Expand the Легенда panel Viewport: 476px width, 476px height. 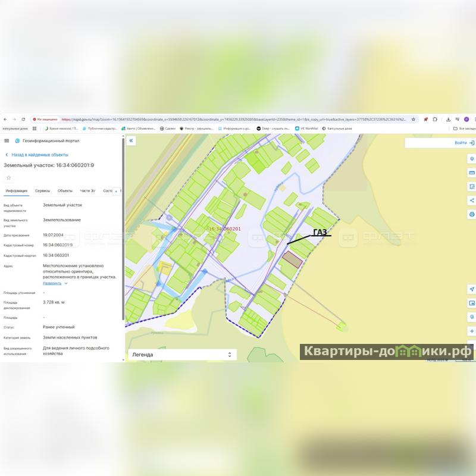click(x=230, y=355)
